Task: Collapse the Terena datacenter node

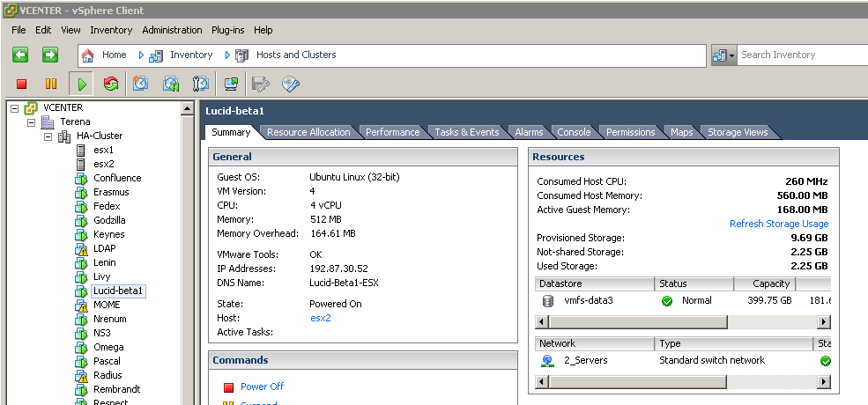Action: (x=31, y=122)
